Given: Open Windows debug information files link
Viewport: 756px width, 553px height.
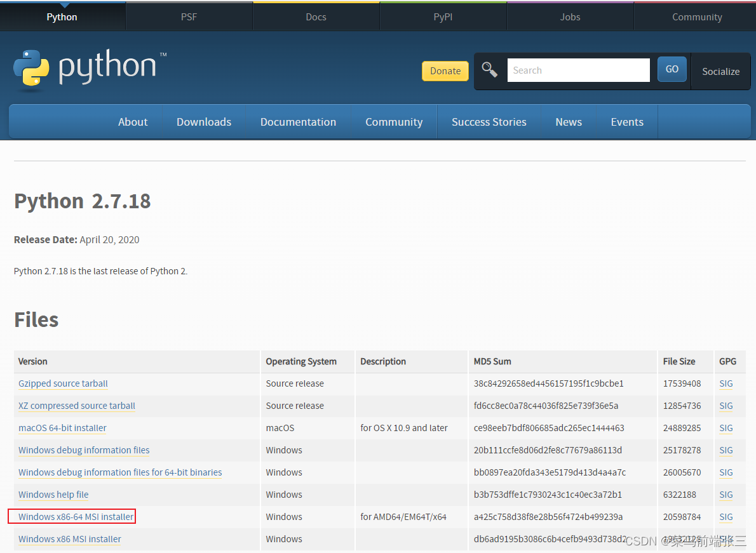Looking at the screenshot, I should point(84,450).
